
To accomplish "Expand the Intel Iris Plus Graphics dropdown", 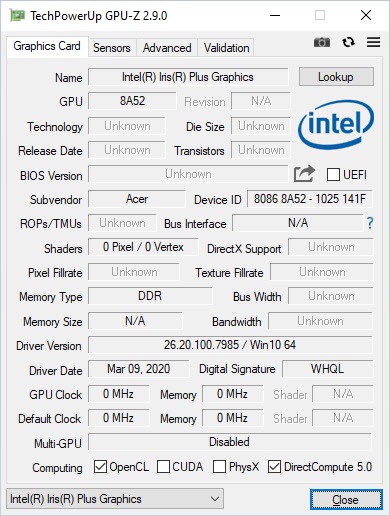I will [x=115, y=499].
